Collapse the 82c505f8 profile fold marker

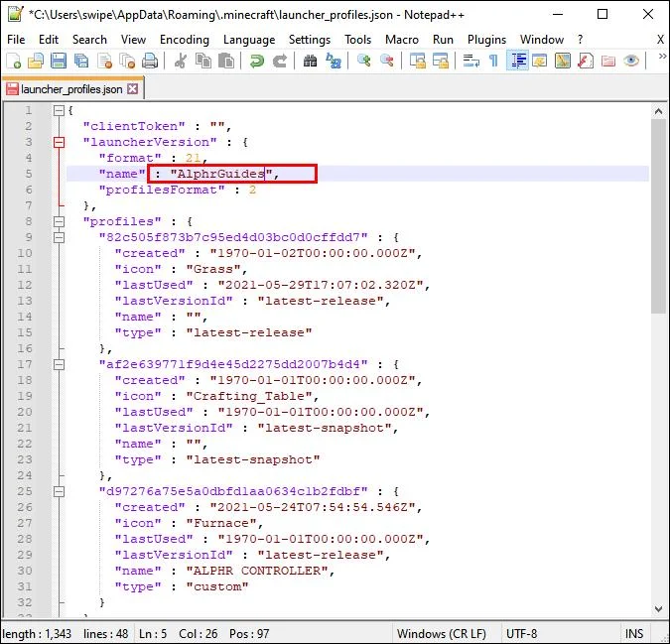59,237
